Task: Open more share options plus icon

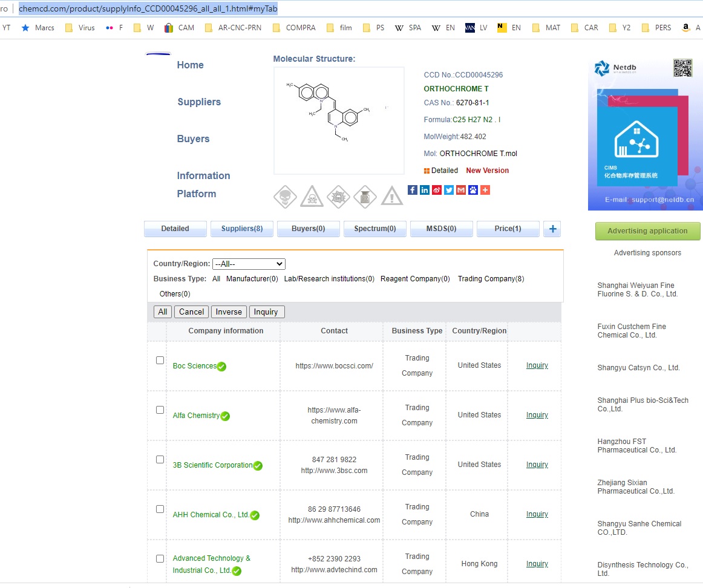Action: pos(485,190)
